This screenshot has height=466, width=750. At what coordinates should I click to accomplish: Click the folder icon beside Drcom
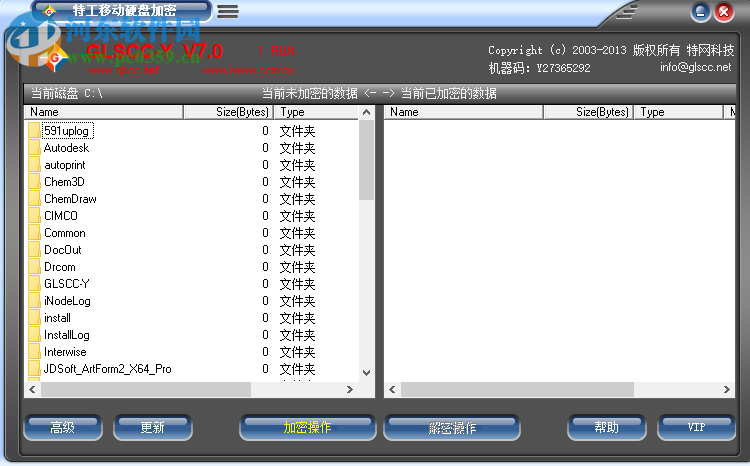34,266
